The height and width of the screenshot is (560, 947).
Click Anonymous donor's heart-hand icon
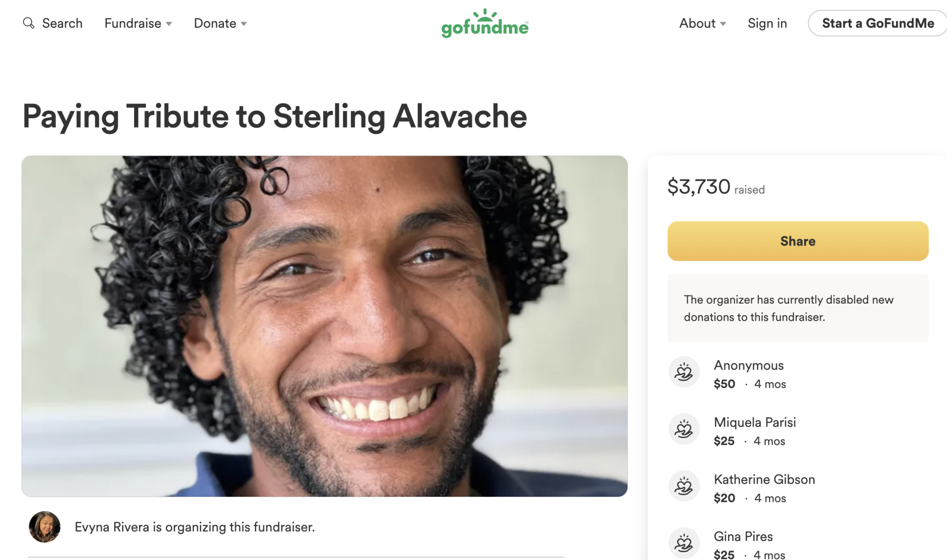683,372
